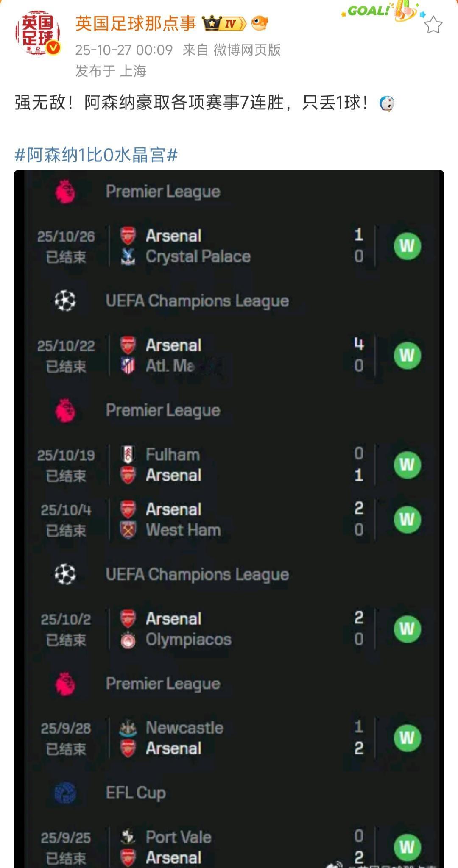
Task: Open the 英国足球那点事 username link
Action: [x=136, y=23]
